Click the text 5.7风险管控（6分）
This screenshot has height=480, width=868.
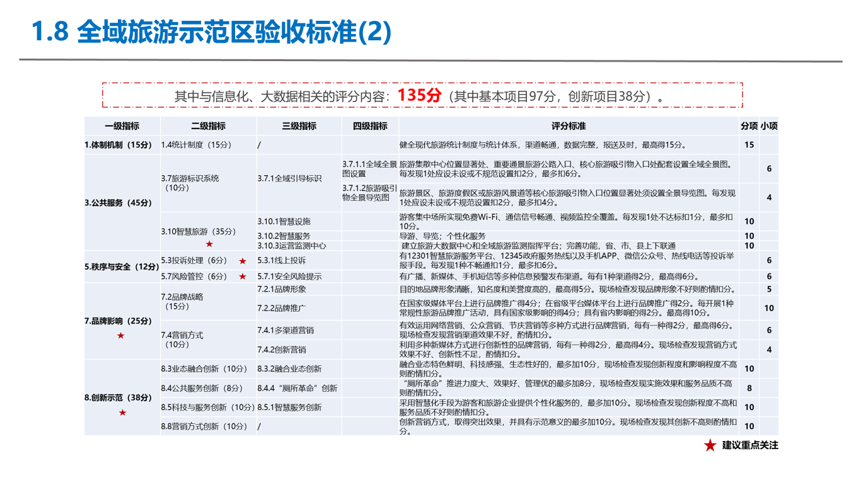pos(194,277)
